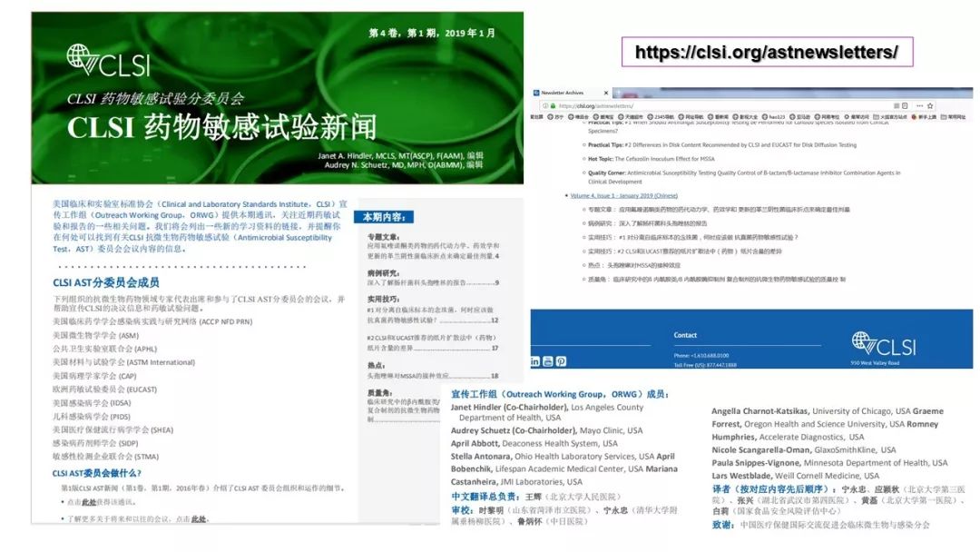The height and width of the screenshot is (552, 980).
Task: Click 欧洲药敏试验委员会 (EUCAST) list entry
Action: point(104,389)
